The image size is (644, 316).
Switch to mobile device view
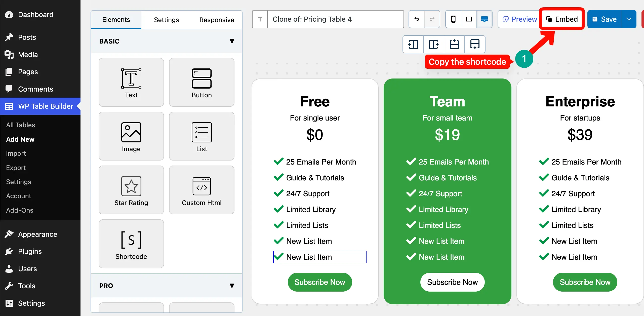click(453, 19)
